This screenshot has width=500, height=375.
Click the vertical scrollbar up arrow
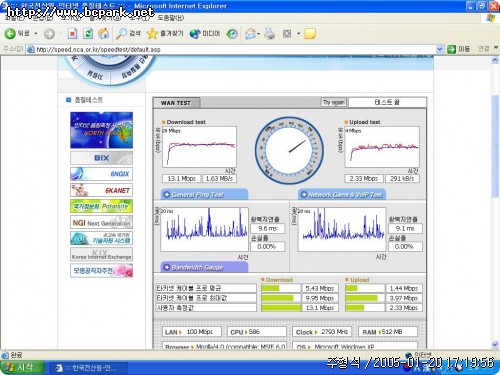tap(495, 60)
